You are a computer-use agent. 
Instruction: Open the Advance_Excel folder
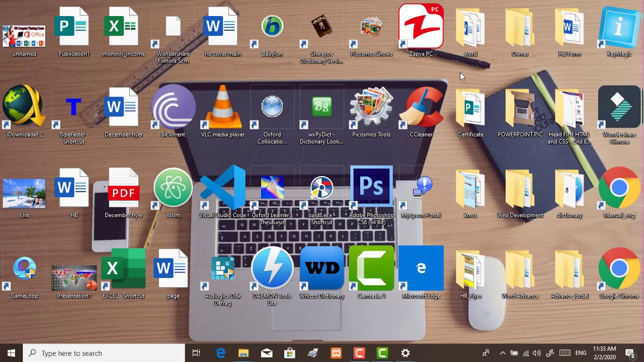pos(570,269)
